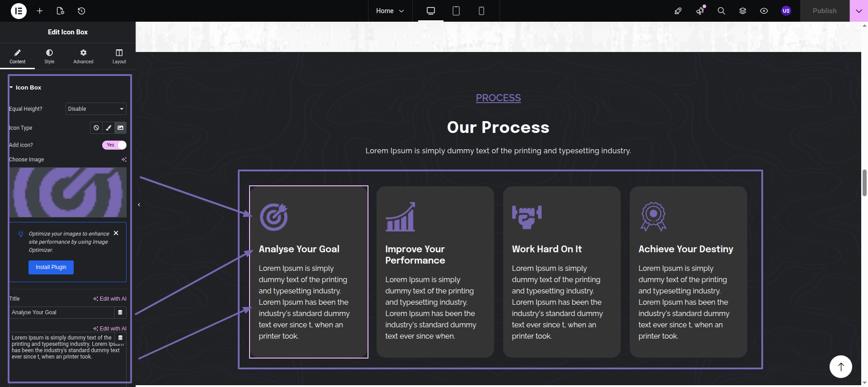The height and width of the screenshot is (387, 868).
Task: Switch to the Style tab
Action: tap(49, 57)
